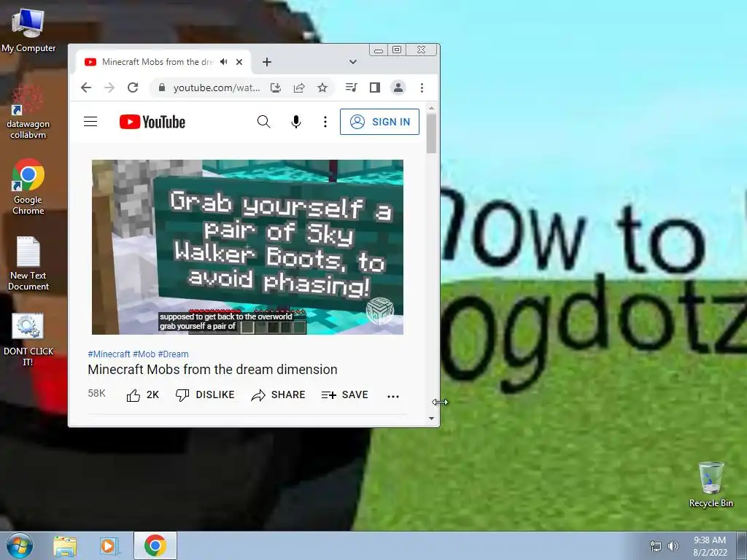
Task: Select the New Text Document file
Action: pos(28,263)
